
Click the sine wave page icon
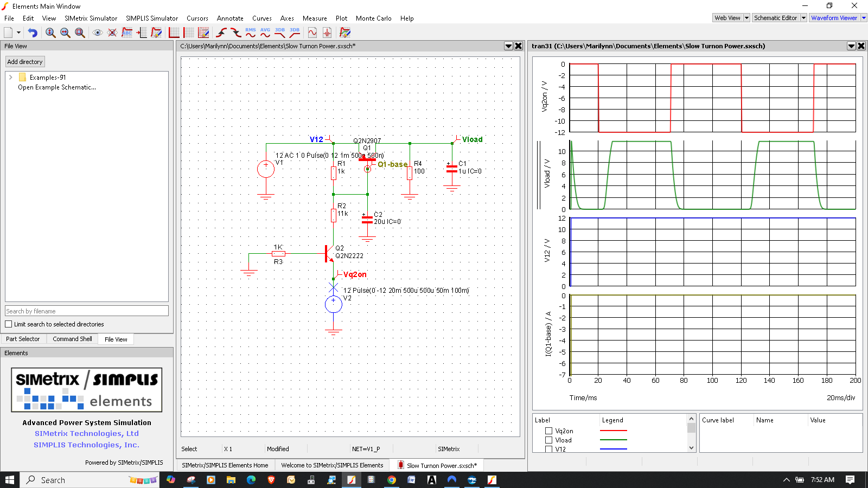pyautogui.click(x=312, y=33)
